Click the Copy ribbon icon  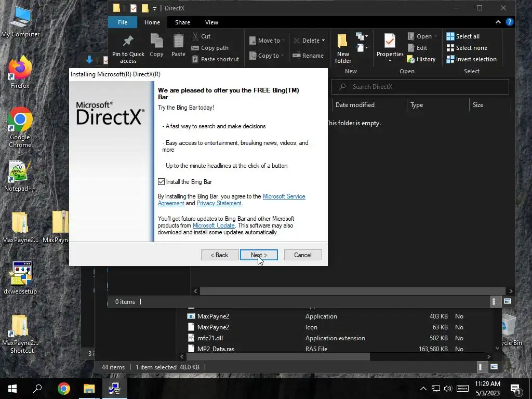156,45
